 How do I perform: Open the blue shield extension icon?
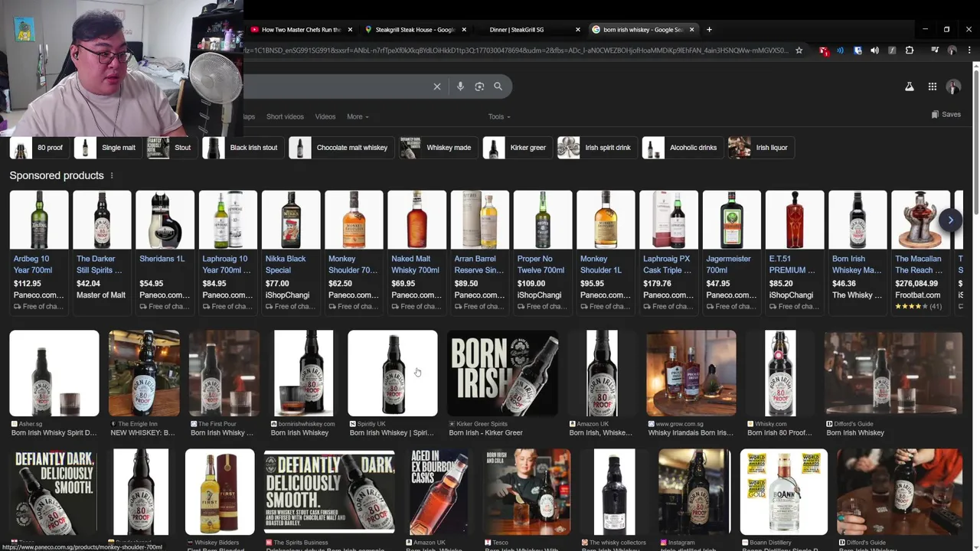[x=857, y=51]
